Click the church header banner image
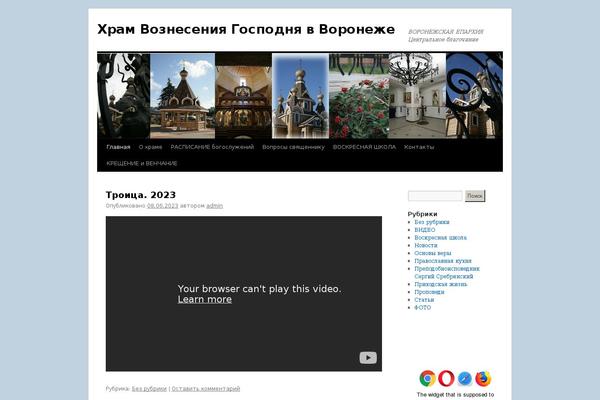 pos(300,96)
